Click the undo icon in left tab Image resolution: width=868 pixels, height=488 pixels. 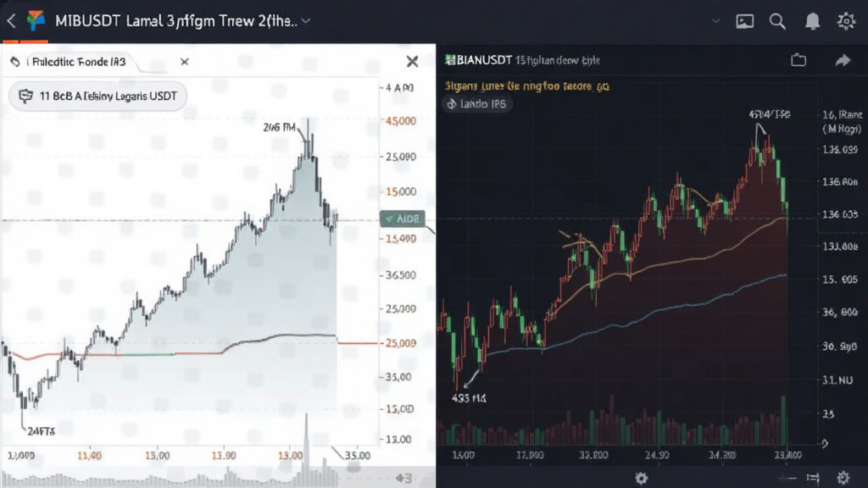pos(15,62)
